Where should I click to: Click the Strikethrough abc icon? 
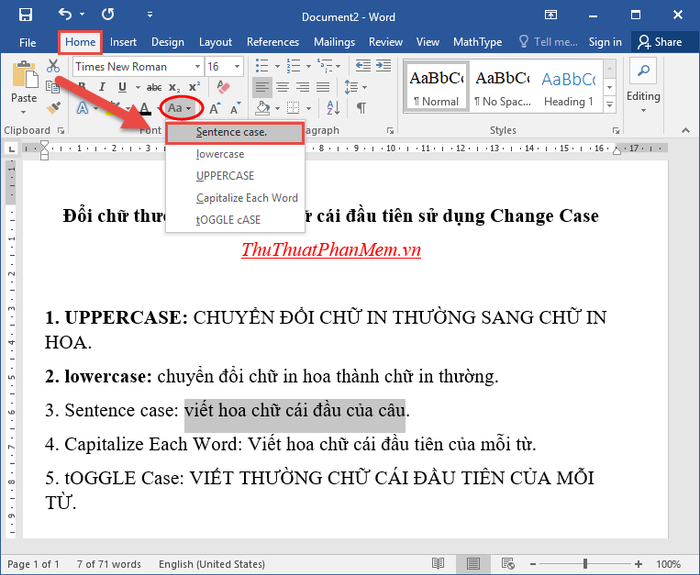click(x=154, y=88)
